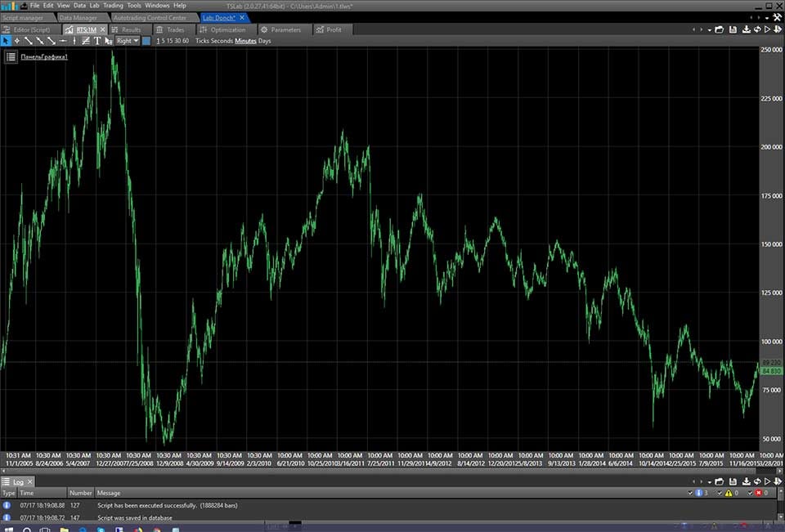The width and height of the screenshot is (785, 532).
Task: Open a workspace via the folder icon
Action: (x=720, y=29)
